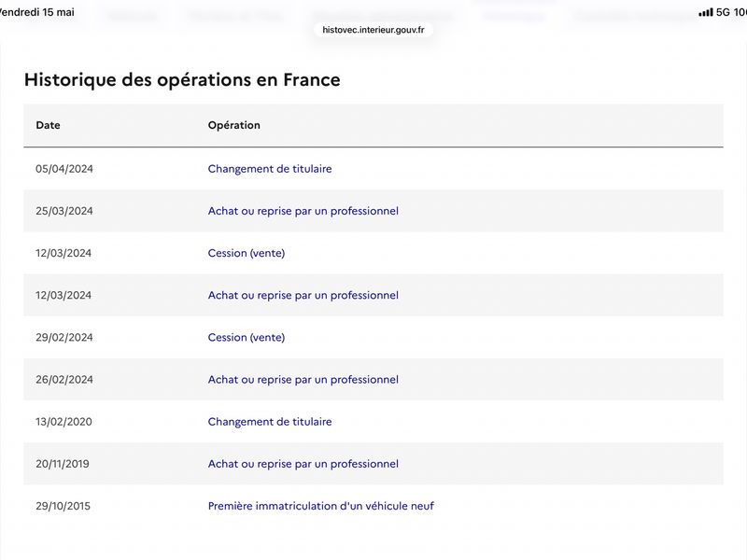
Task: Select the 20/11/2019 date cell
Action: [63, 464]
